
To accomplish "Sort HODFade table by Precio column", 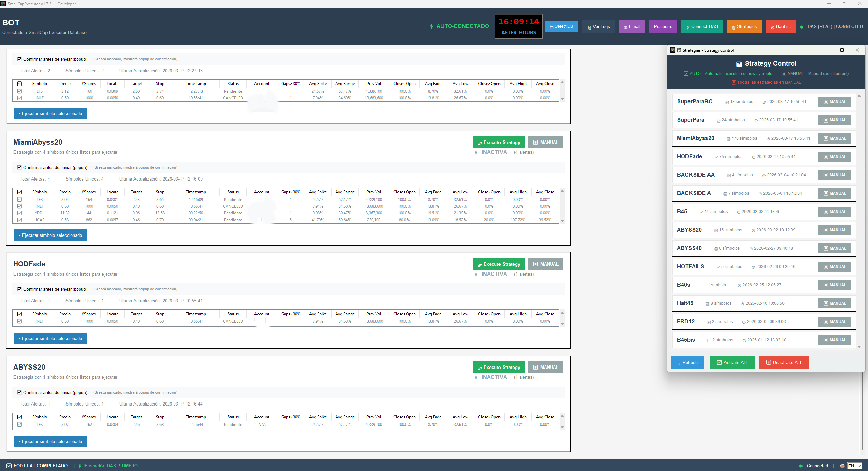I will click(65, 314).
